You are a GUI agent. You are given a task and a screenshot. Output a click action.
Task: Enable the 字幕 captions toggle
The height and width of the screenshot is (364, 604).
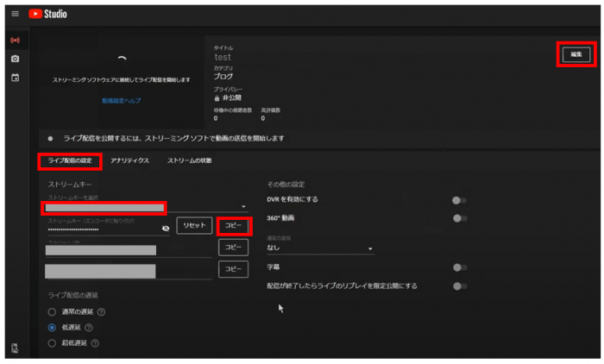pyautogui.click(x=461, y=267)
